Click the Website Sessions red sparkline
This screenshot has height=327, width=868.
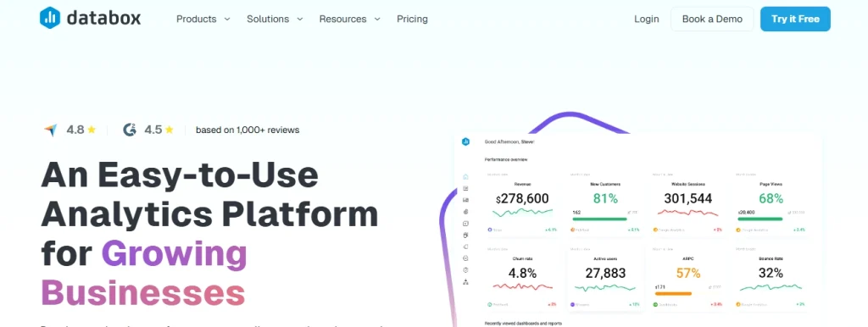[x=687, y=213]
